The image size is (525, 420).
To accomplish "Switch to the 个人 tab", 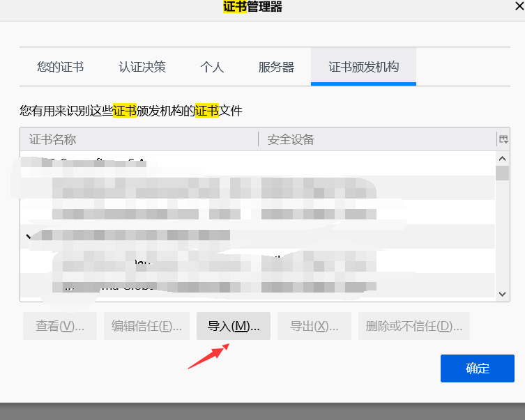I will click(x=212, y=67).
